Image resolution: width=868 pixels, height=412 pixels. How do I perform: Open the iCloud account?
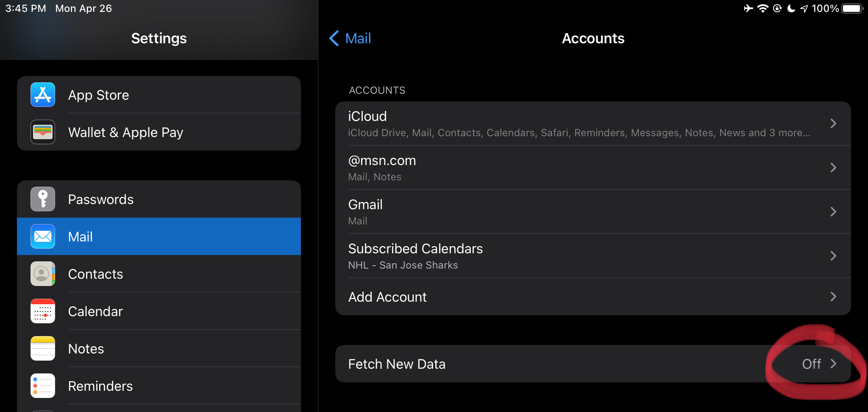(x=593, y=123)
